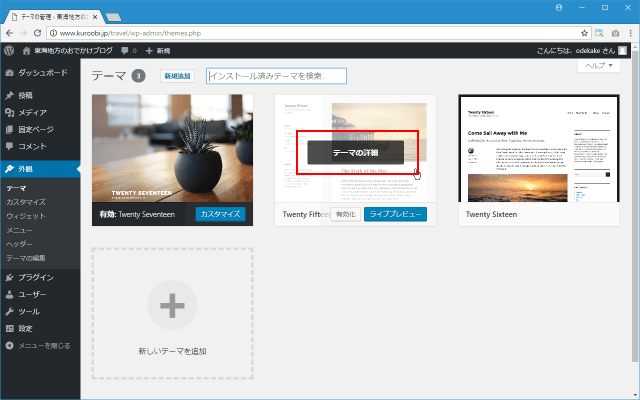Open the メニュー submenu item
The width and height of the screenshot is (640, 400).
tap(19, 230)
